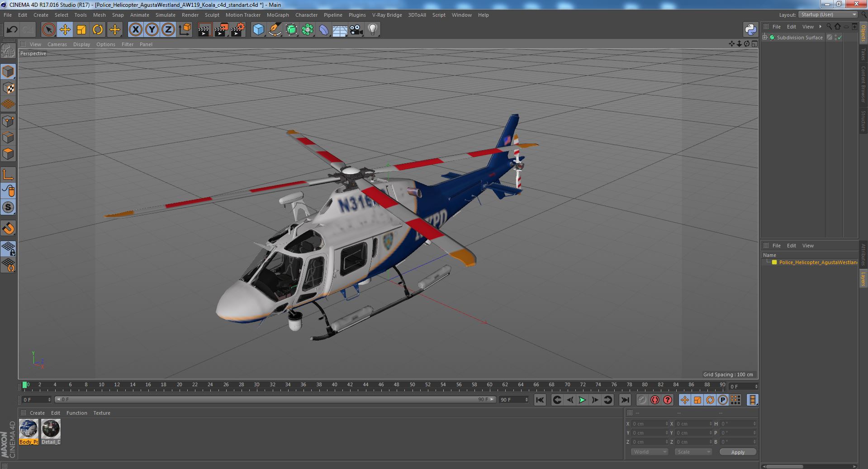Screen dimensions: 868x469
Task: Select the Police_Helicopter layer entry
Action: point(818,262)
